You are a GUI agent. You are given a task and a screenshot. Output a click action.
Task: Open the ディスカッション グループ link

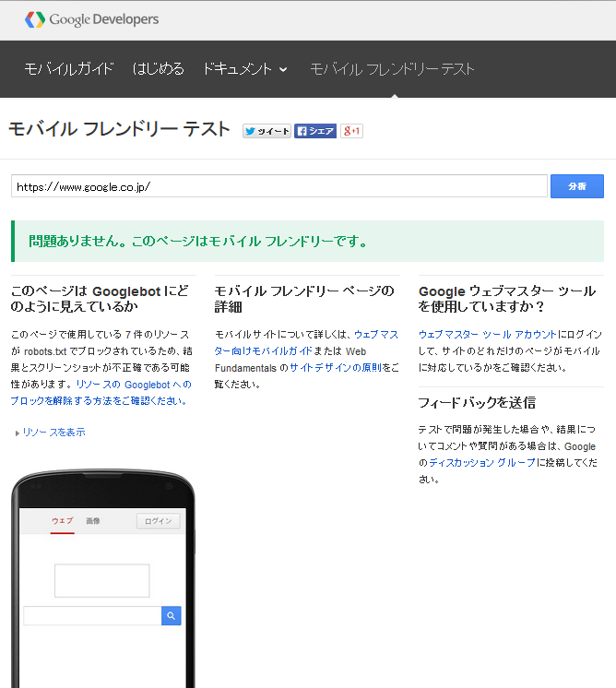click(x=482, y=462)
